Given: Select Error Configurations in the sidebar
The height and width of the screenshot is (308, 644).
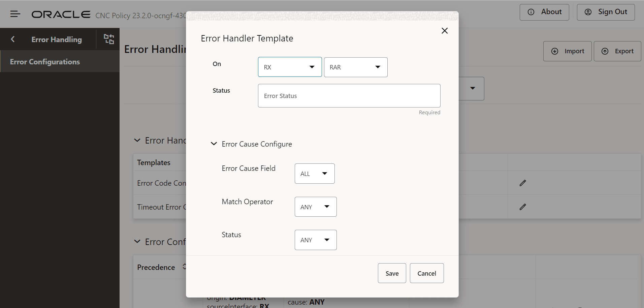Looking at the screenshot, I should click(45, 61).
